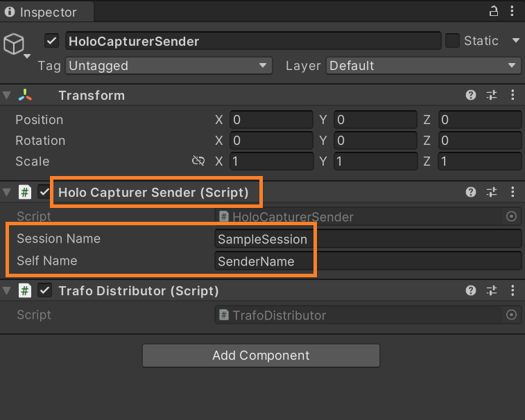Open the Tag dropdown showing Untagged
This screenshot has width=525, height=420.
tap(168, 66)
